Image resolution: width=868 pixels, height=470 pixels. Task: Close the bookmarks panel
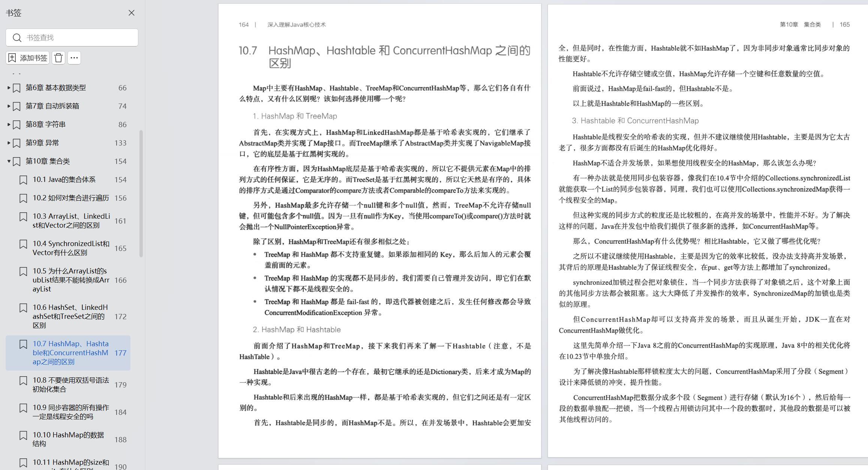132,13
